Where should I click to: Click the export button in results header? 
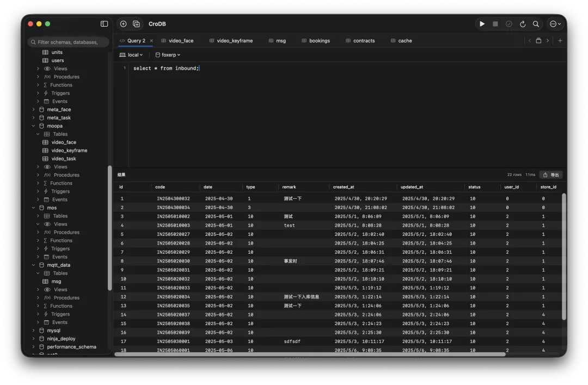551,174
